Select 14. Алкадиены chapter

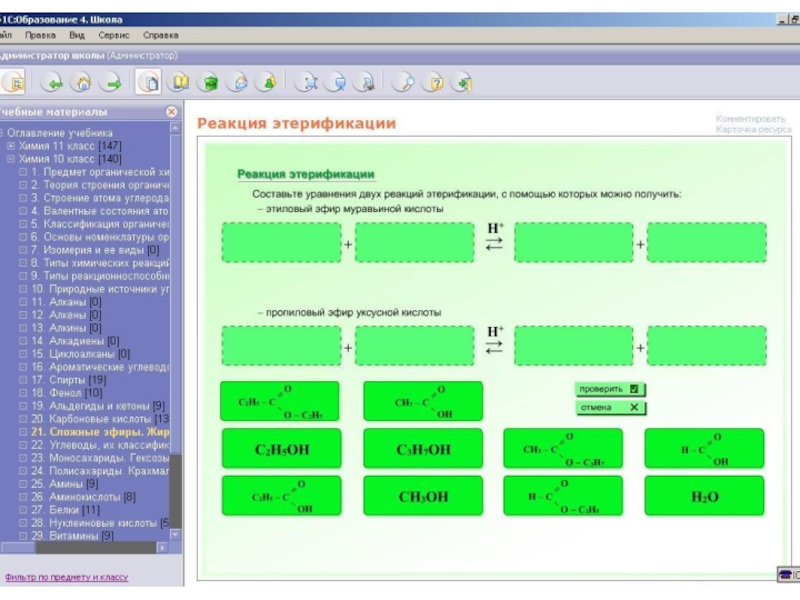(x=75, y=341)
